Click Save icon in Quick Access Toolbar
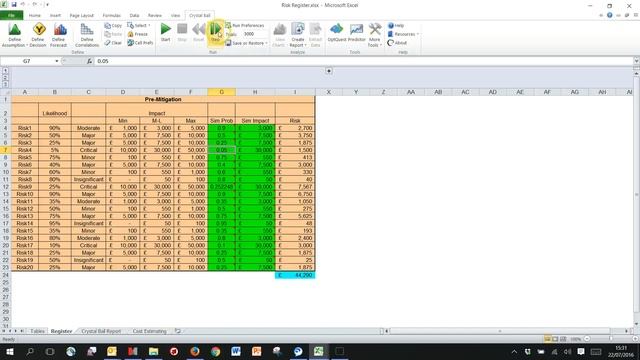The height and width of the screenshot is (360, 640). coord(14,4)
